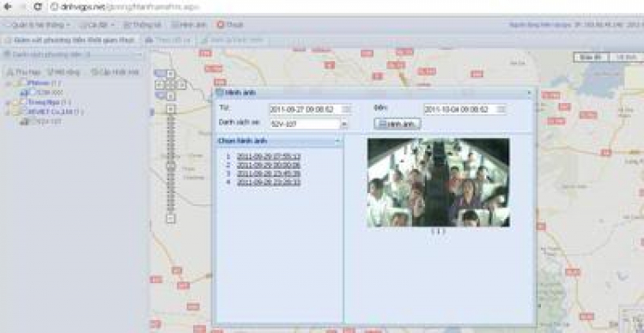Image resolution: width=644 pixels, height=333 pixels.
Task: Switch map to Bản đồ view
Action: [x=591, y=58]
